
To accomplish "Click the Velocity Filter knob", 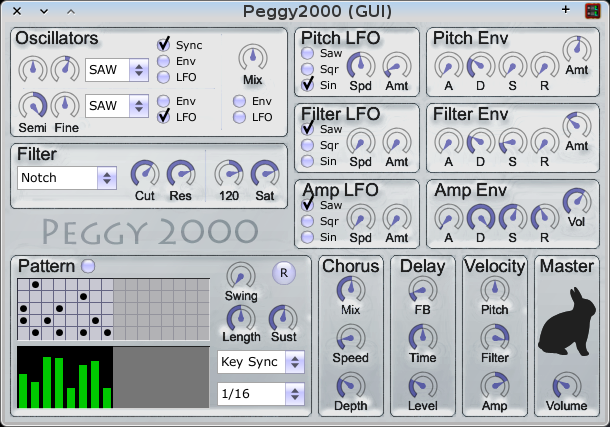I will 495,338.
